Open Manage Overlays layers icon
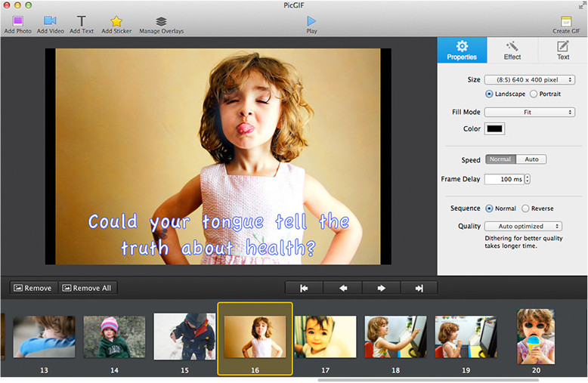This screenshot has width=588, height=383. click(161, 21)
